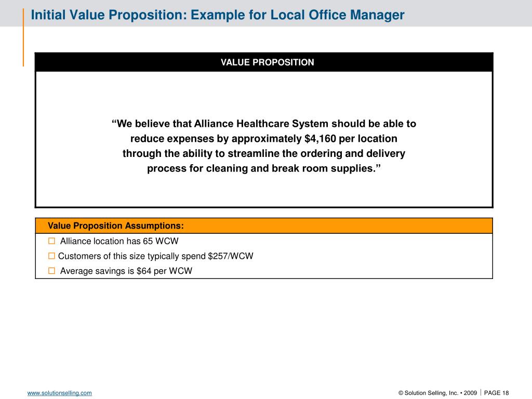
Task: Open the www.solutionselling.com link
Action: pyautogui.click(x=59, y=393)
